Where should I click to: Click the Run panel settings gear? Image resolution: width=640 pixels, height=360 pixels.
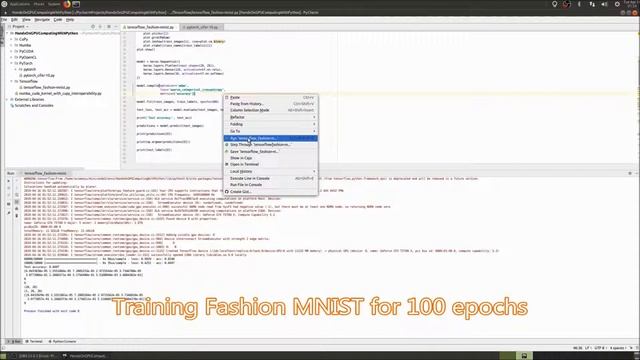point(629,173)
